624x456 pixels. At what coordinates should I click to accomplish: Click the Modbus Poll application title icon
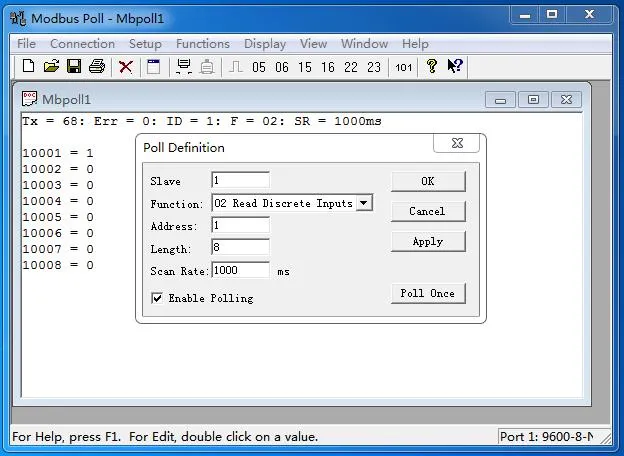18,18
